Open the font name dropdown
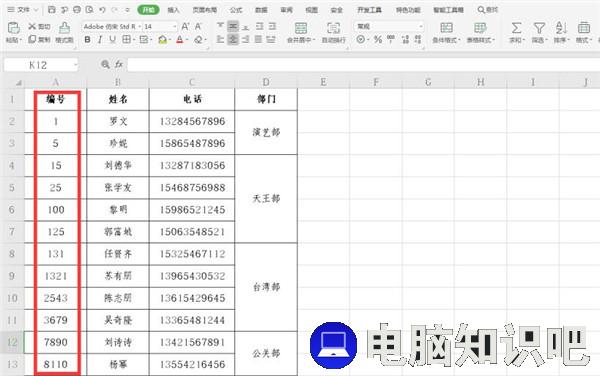Viewport: 600px width, 376px height. point(140,26)
